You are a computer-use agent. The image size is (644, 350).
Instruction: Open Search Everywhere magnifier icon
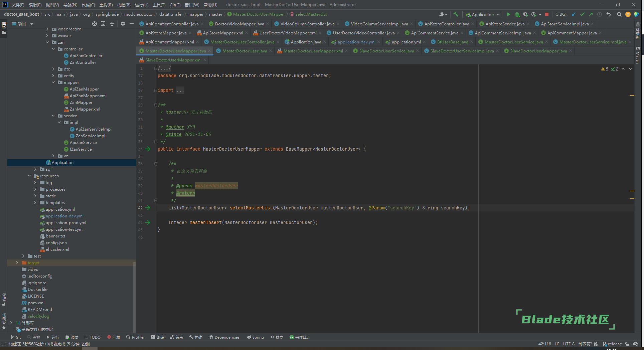[619, 14]
